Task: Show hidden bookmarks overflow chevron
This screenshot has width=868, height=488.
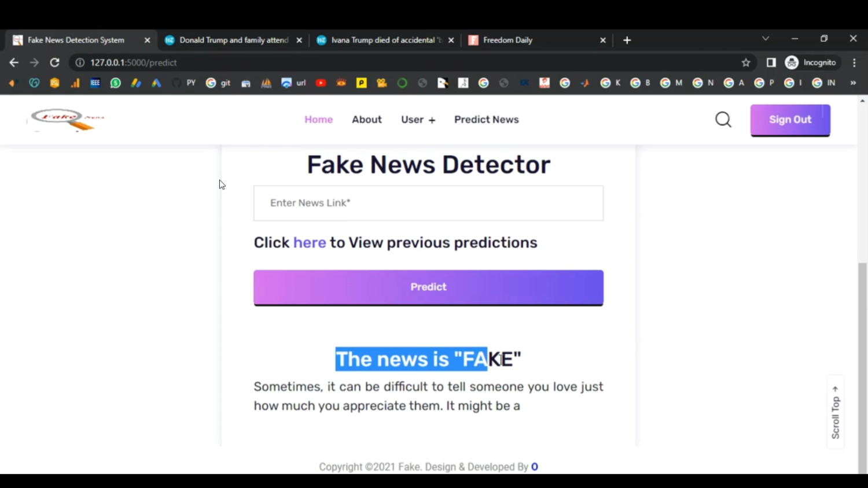Action: click(853, 83)
